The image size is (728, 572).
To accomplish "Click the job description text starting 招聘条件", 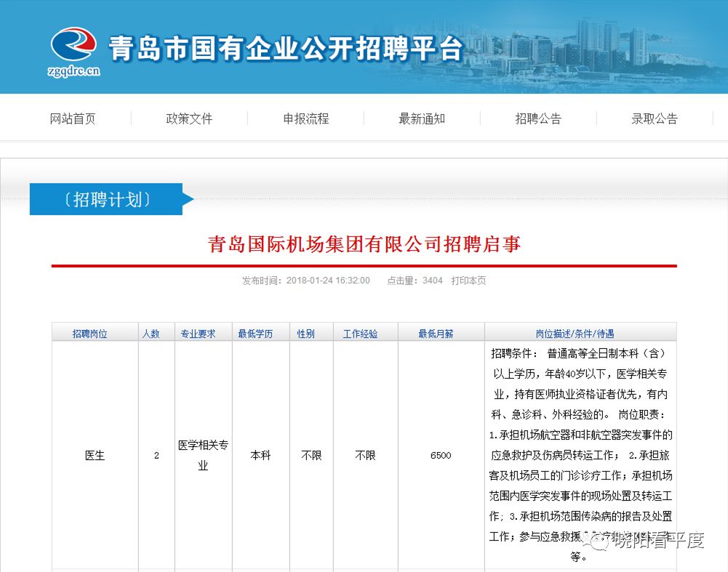I will 580,455.
